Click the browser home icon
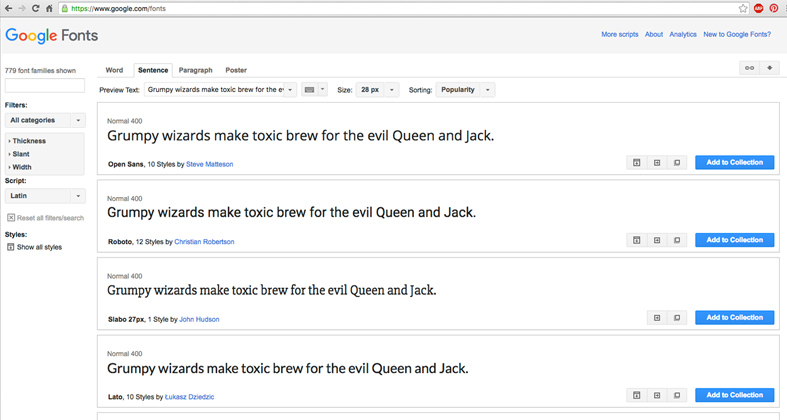The width and height of the screenshot is (787, 420). point(49,9)
